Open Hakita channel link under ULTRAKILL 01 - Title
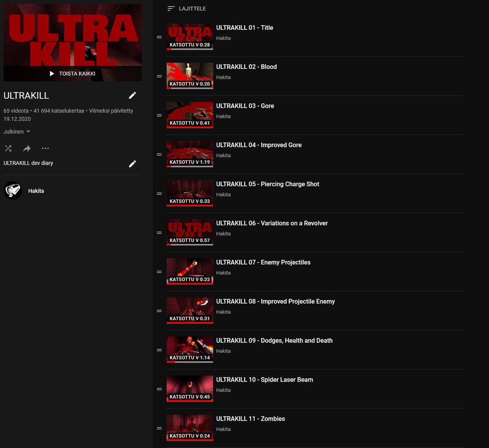 [223, 38]
